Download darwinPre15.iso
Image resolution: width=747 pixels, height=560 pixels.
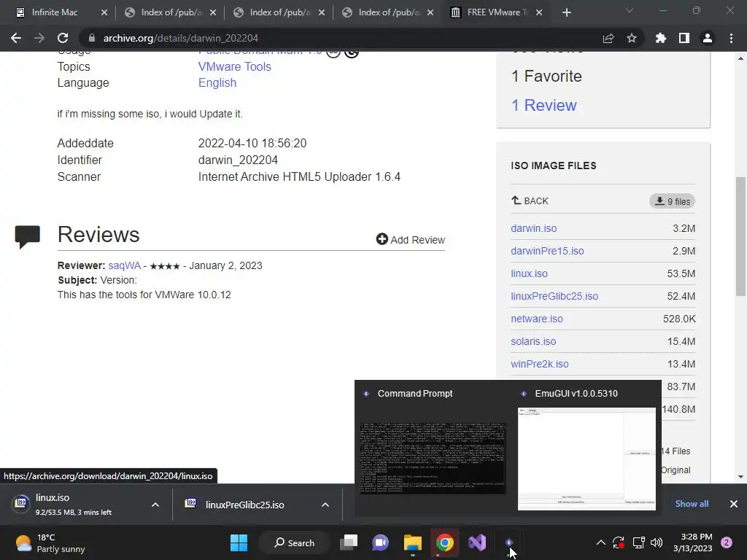[547, 251]
